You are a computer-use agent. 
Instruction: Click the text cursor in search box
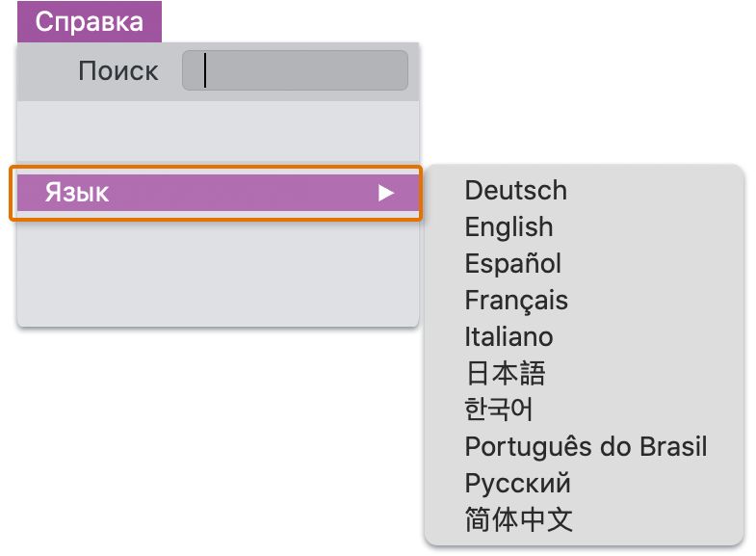205,70
